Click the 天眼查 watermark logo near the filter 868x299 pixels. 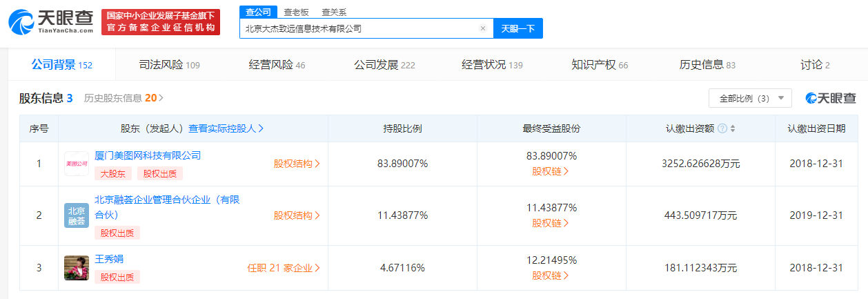831,99
